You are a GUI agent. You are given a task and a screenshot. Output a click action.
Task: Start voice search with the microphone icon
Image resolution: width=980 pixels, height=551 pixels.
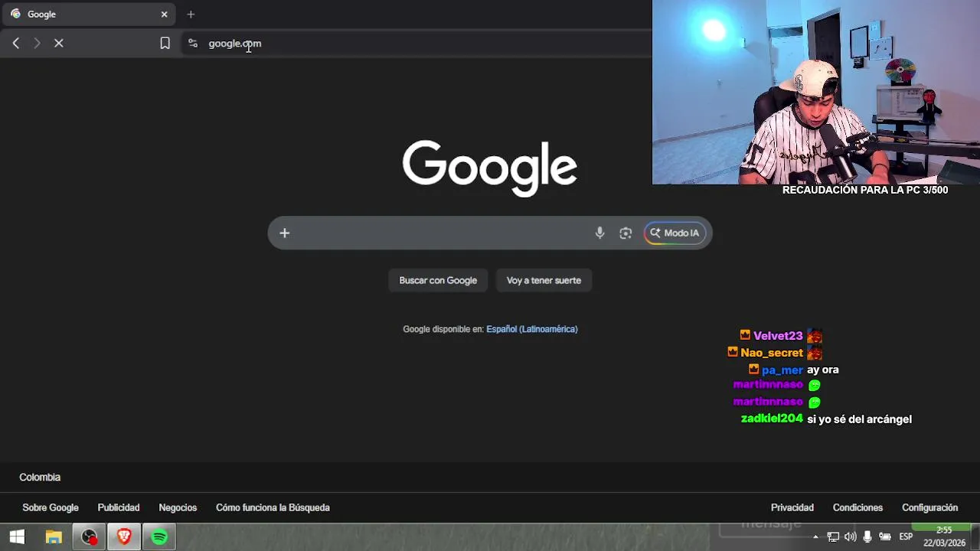600,233
